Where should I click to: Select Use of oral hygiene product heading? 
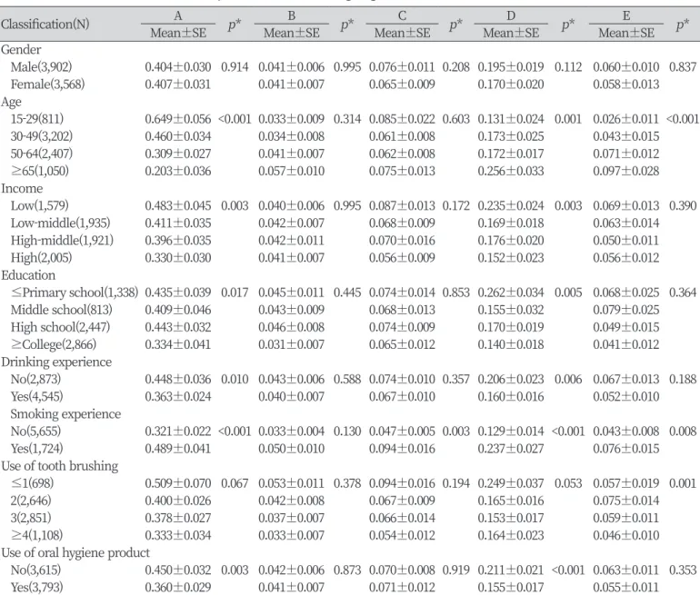[75, 553]
